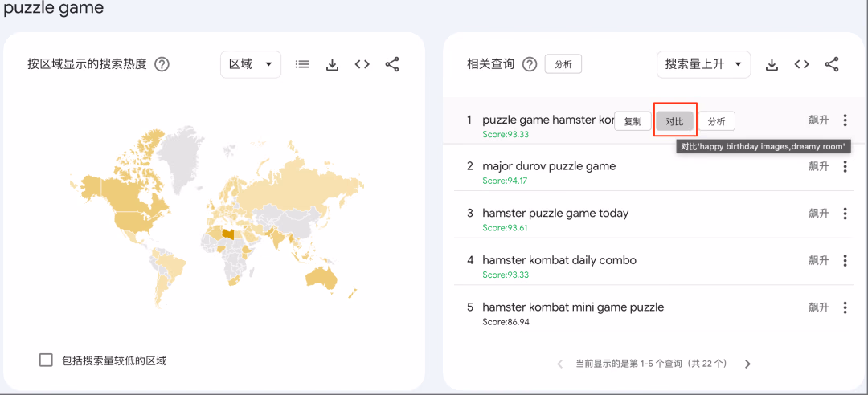Go to the previous page of related queries
This screenshot has width=868, height=395.
(559, 364)
